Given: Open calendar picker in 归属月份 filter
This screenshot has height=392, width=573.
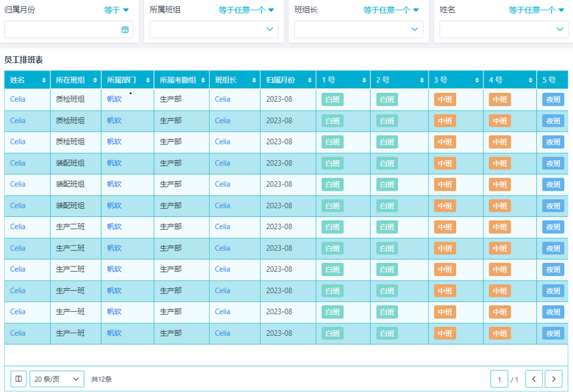Looking at the screenshot, I should coord(125,30).
